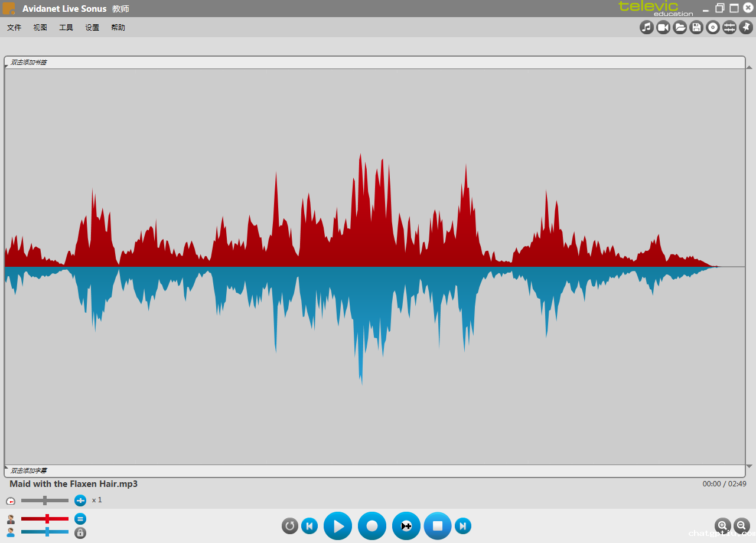Toggle the equals-sign button beside teacher volume
756x543 pixels.
click(x=80, y=519)
